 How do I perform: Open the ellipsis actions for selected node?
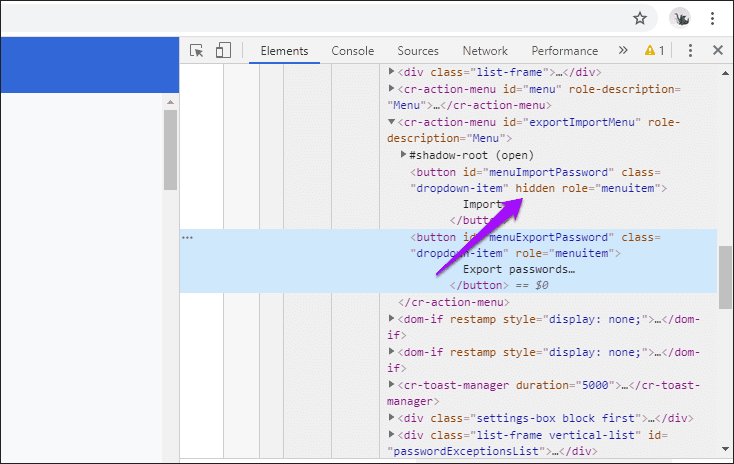(x=187, y=238)
